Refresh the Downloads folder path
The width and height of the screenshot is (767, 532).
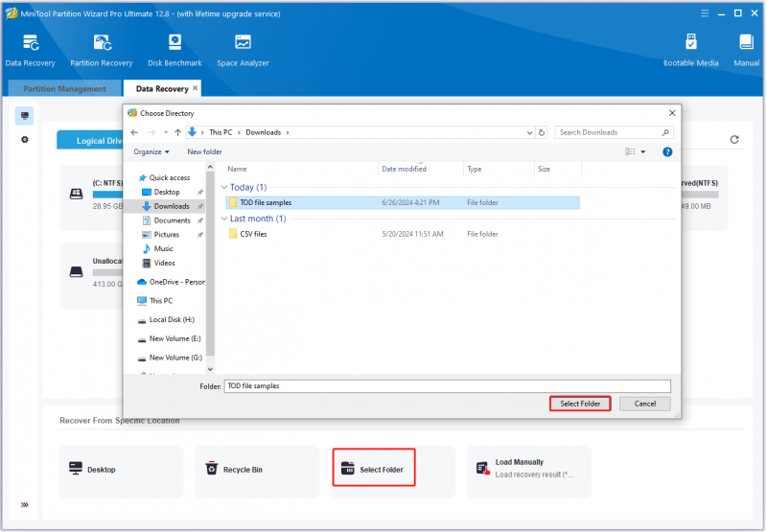pos(542,132)
